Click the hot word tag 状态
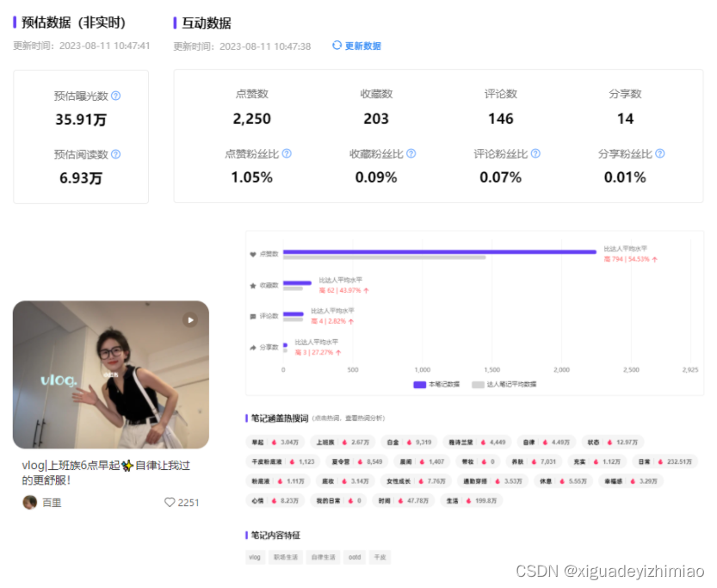This screenshot has width=717, height=588. pos(612,443)
